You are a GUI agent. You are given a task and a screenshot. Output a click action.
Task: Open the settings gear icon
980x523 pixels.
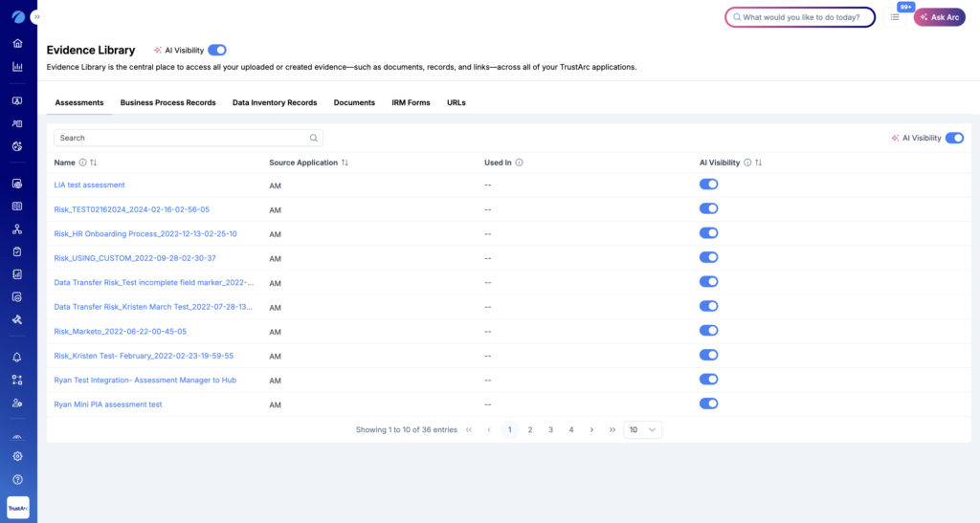[x=17, y=456]
